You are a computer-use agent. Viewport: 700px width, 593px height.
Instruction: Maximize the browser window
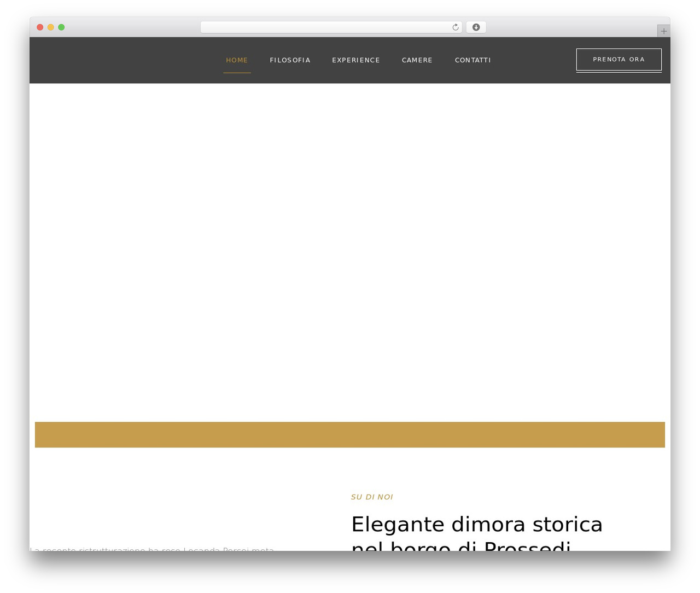61,27
